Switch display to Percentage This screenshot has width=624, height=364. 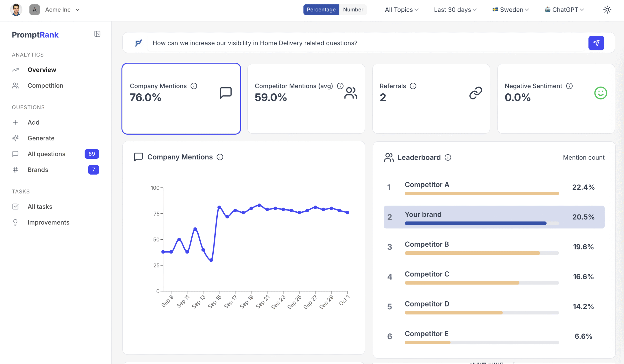click(x=321, y=10)
